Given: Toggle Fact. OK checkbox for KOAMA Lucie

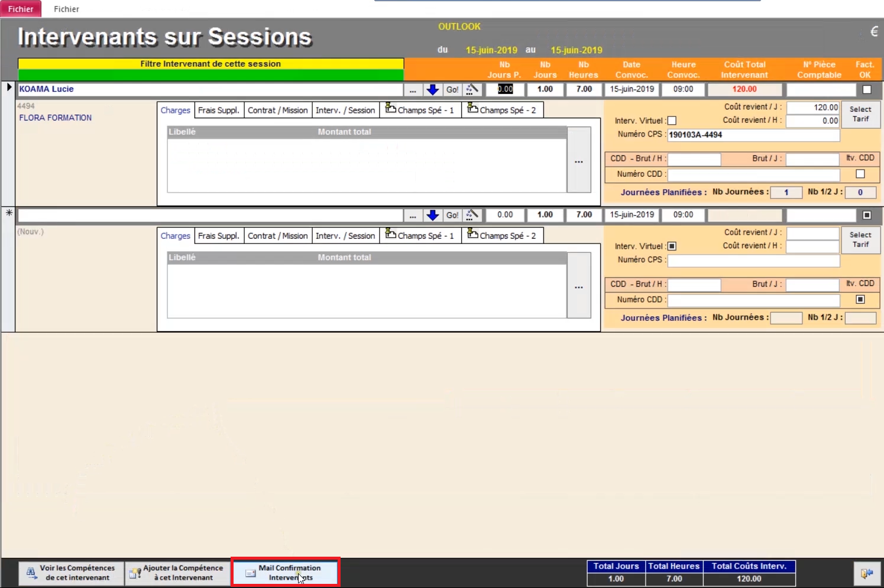Looking at the screenshot, I should 867,90.
